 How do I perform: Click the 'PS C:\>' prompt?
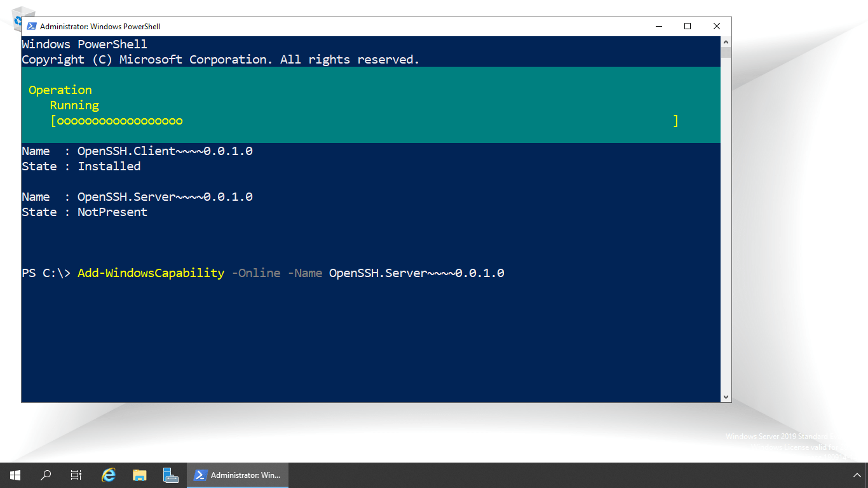(46, 273)
